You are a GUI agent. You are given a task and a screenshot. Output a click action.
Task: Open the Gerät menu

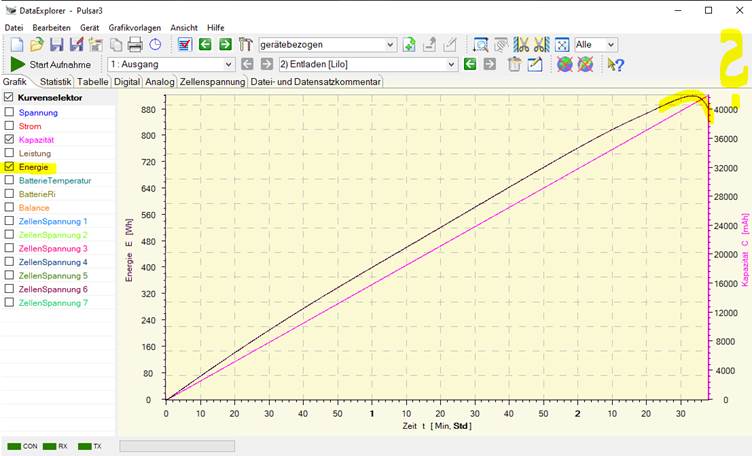click(89, 28)
